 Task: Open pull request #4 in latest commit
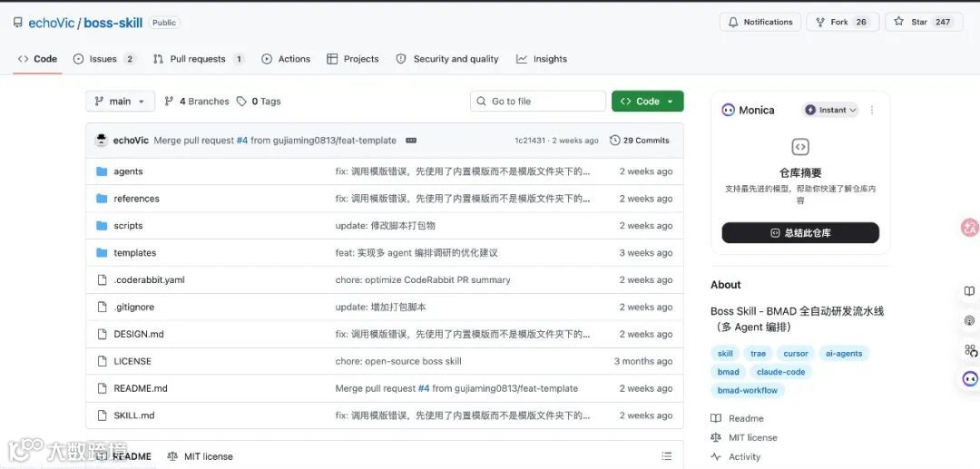pyautogui.click(x=242, y=141)
